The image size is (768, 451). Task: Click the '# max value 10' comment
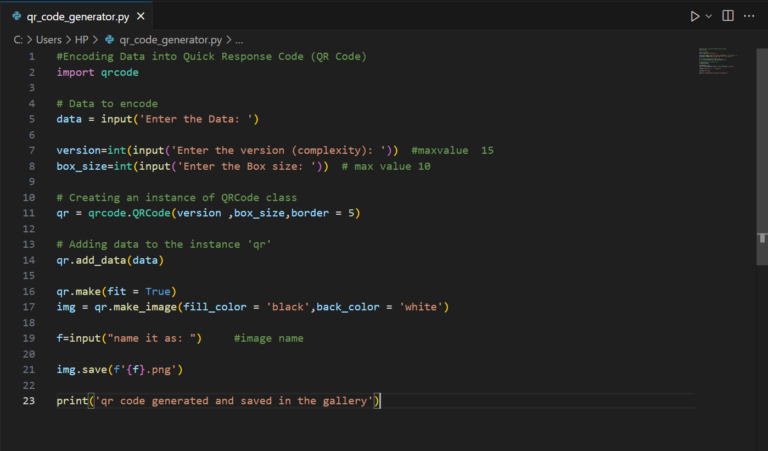coord(385,166)
